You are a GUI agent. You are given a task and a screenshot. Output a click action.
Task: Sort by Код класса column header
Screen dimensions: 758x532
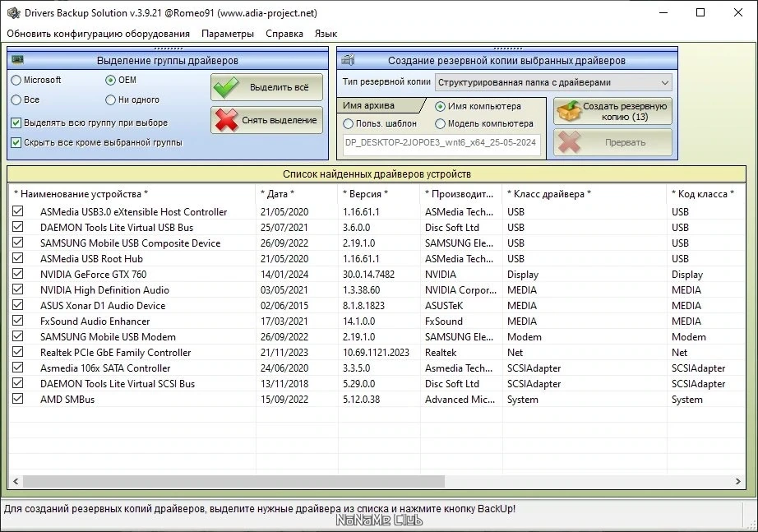705,194
